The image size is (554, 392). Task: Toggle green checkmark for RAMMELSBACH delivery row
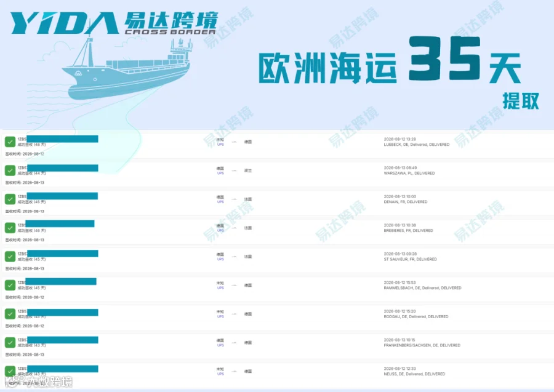coord(10,285)
